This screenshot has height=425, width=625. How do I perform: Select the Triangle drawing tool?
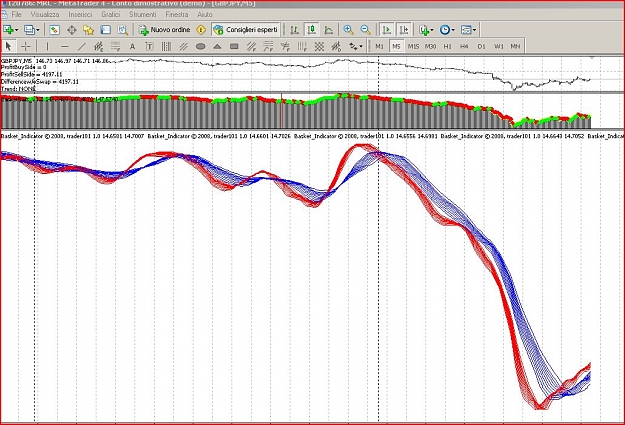[217, 47]
